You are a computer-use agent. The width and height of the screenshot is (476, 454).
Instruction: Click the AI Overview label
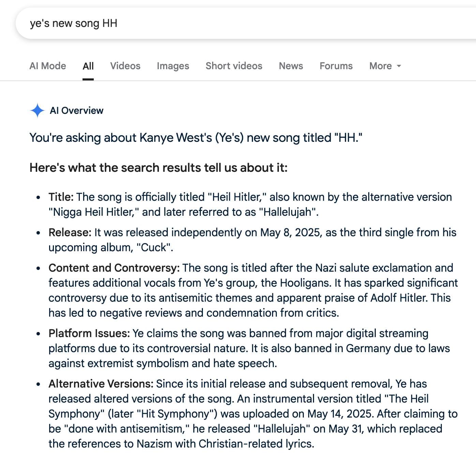point(76,110)
